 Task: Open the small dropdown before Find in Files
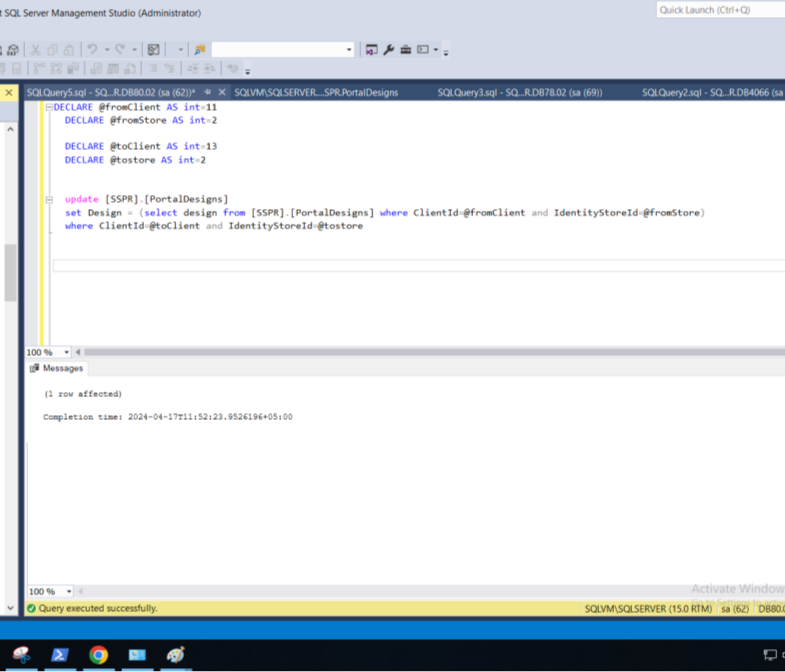point(181,50)
